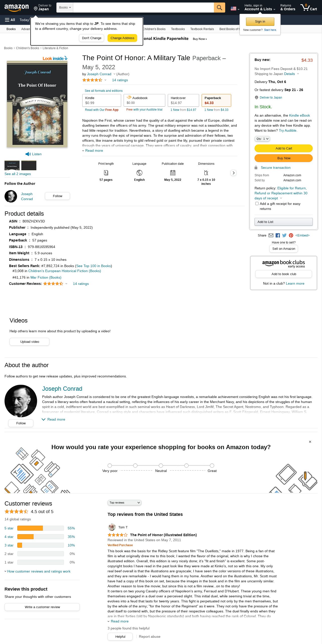Click the orange search magnifier button
Screen dimensions: 322x644
click(x=219, y=8)
